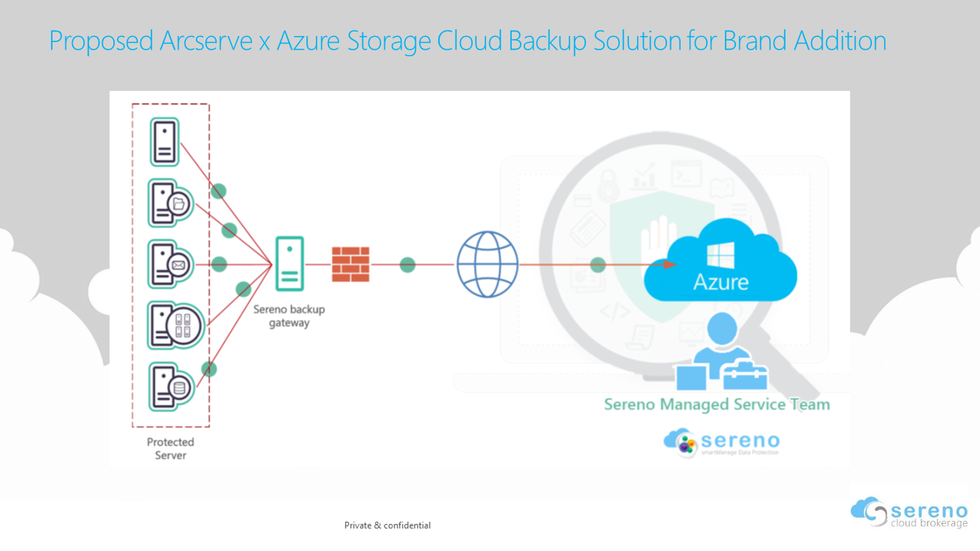
Task: Click green dot between firewall and globe
Action: pos(407,264)
